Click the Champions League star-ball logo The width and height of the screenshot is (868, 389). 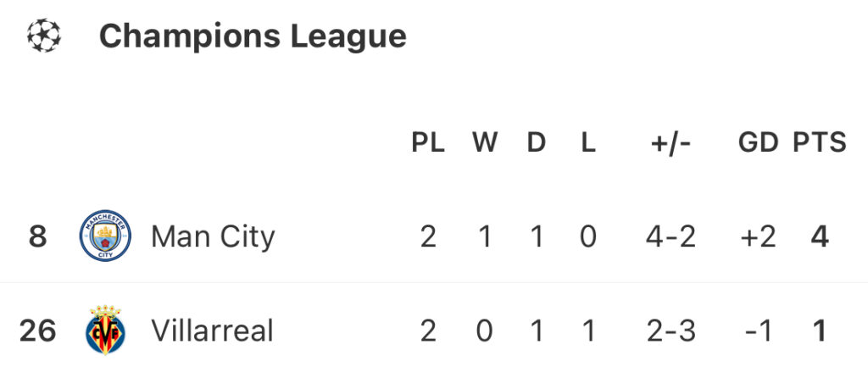click(x=43, y=36)
